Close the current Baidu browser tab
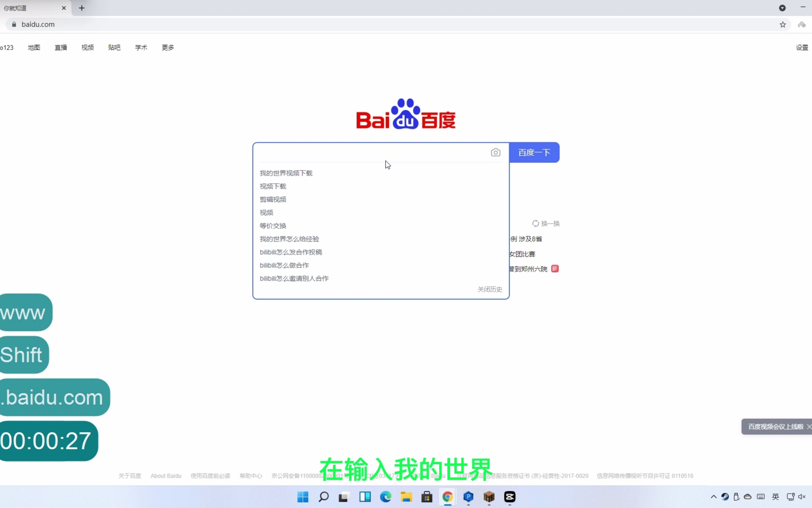Image resolution: width=812 pixels, height=508 pixels. coord(64,8)
